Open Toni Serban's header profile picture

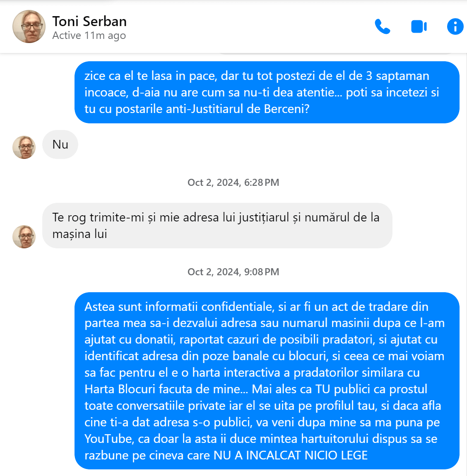(x=29, y=27)
